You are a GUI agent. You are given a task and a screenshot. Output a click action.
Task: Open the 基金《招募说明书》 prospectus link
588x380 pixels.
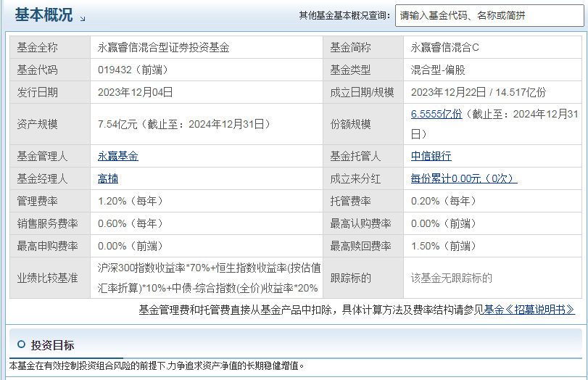click(x=529, y=310)
